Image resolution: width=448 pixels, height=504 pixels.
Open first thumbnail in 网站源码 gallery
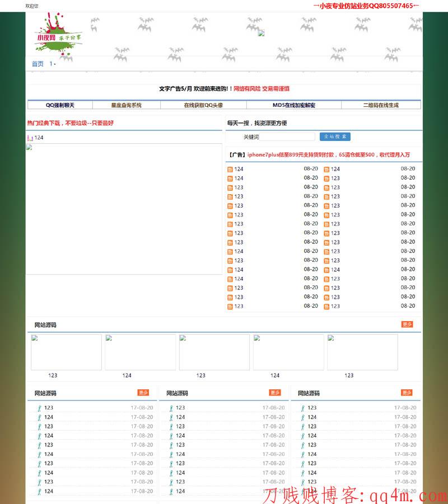(x=66, y=352)
